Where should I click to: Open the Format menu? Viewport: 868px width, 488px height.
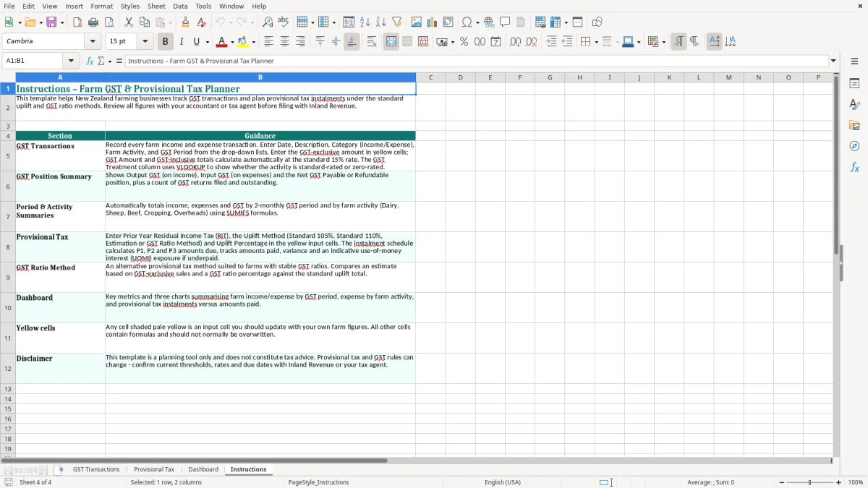[101, 6]
